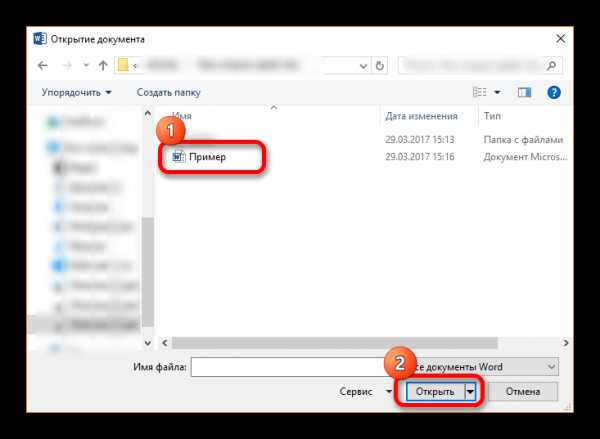Open the Упорядочить menu
This screenshot has height=439, width=600.
[x=76, y=92]
